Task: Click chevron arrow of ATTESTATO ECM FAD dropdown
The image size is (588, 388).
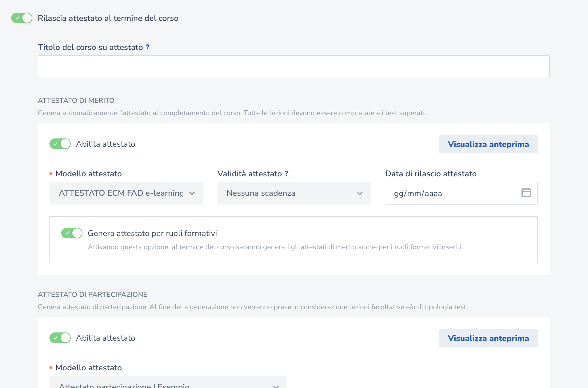Action: (x=192, y=193)
